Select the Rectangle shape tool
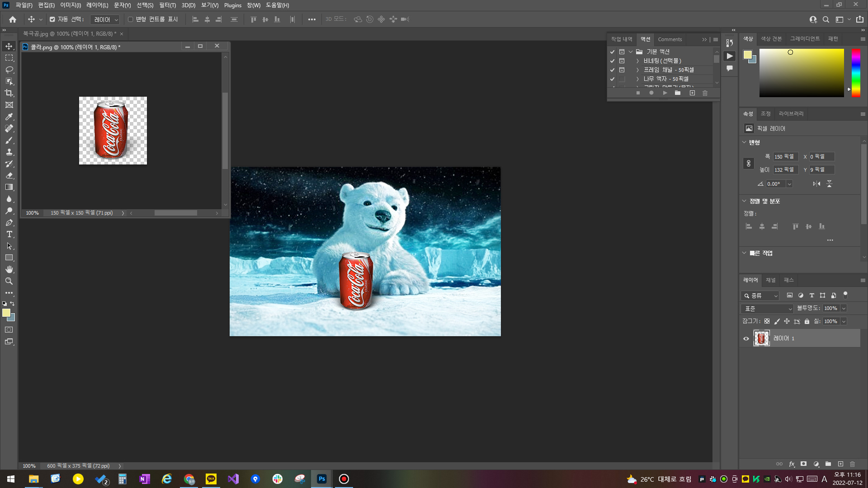This screenshot has width=868, height=488. (x=9, y=258)
